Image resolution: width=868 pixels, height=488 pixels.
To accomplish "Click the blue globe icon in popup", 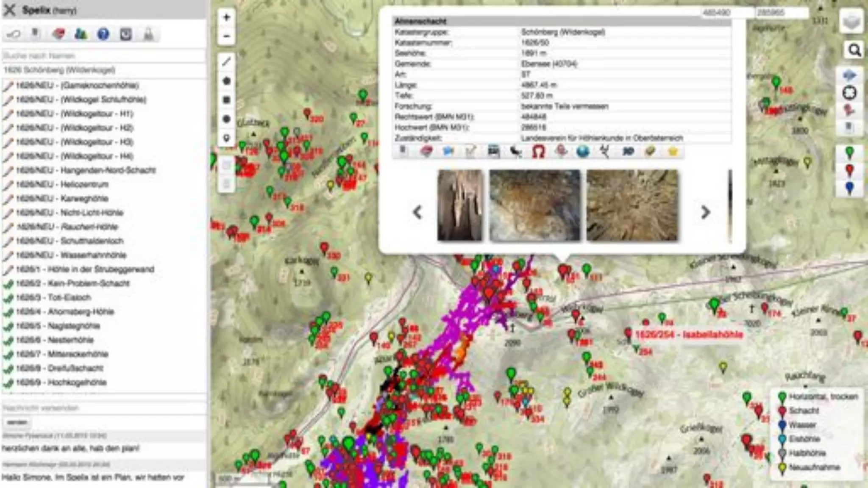I will pos(583,152).
